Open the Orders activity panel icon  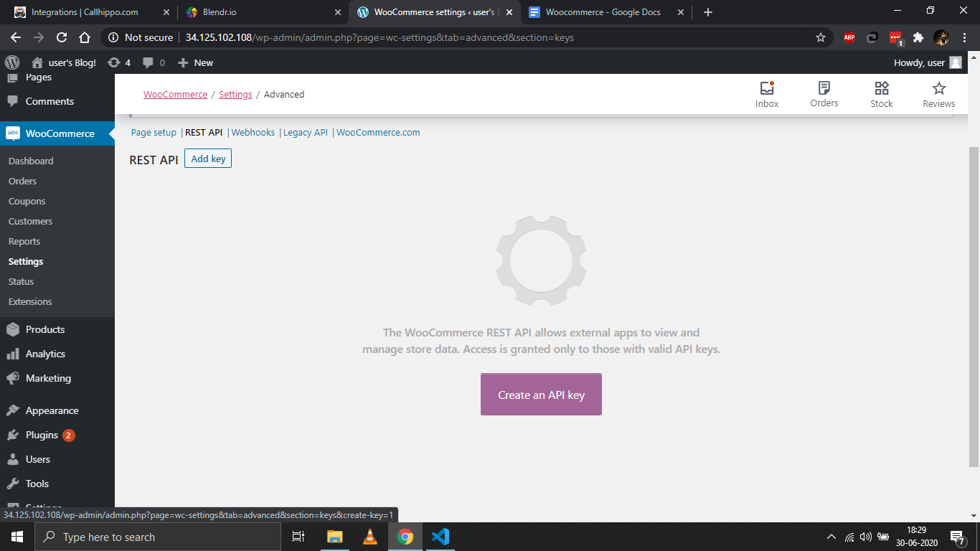click(824, 94)
